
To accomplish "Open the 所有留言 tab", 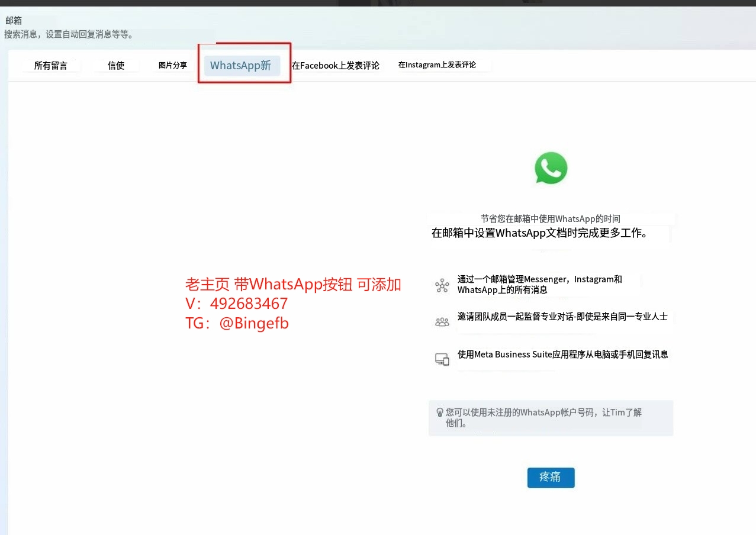I will click(50, 66).
